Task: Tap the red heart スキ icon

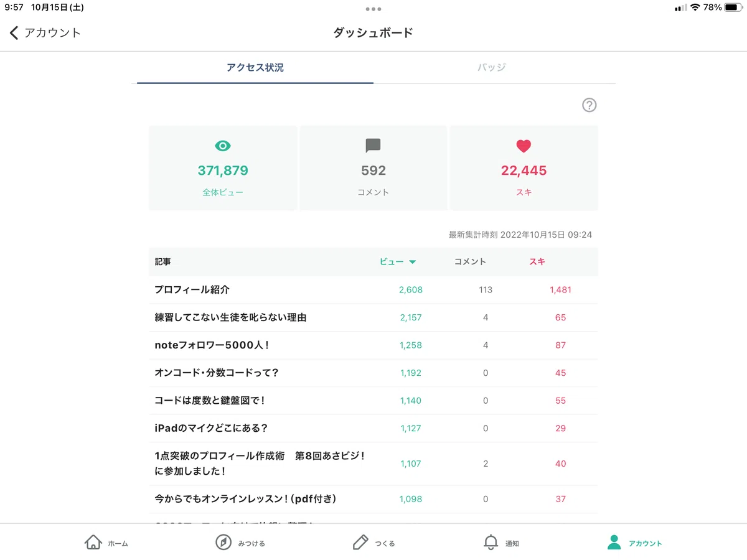Action: (524, 146)
